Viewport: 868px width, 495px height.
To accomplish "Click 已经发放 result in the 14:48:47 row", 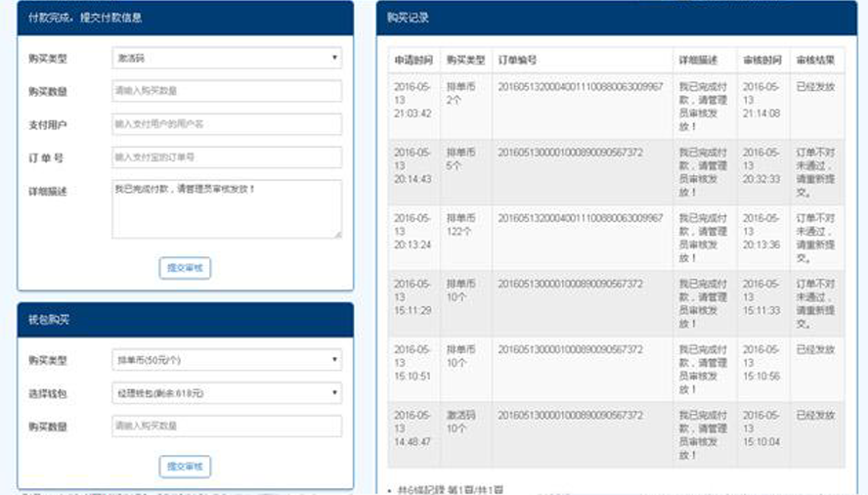I will pos(815,415).
